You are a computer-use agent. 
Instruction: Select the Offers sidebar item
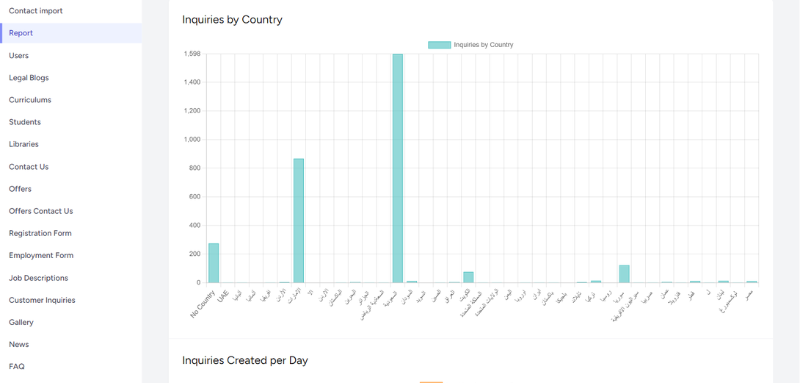[x=20, y=189]
